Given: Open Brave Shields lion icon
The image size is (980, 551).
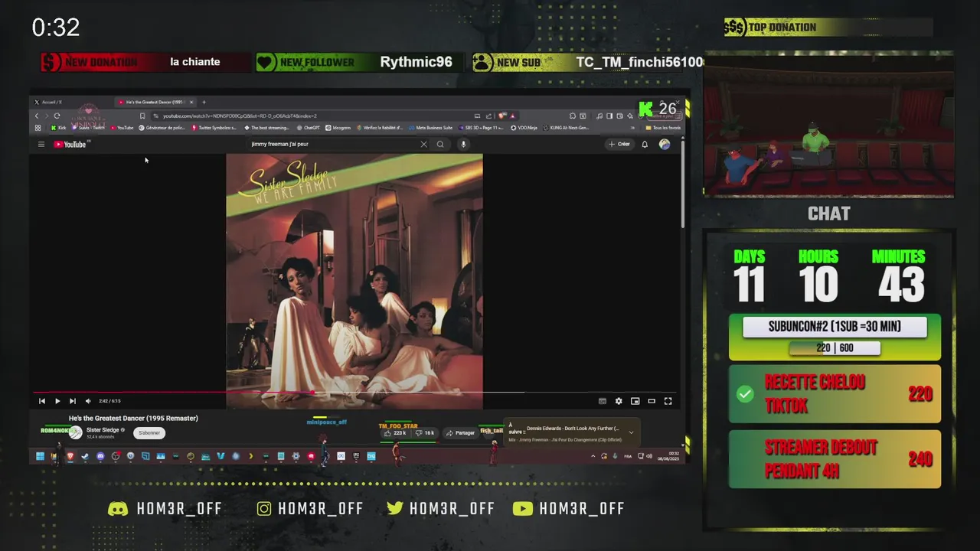Looking at the screenshot, I should (x=502, y=116).
